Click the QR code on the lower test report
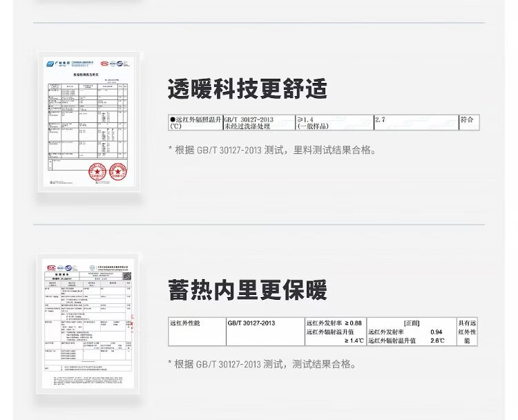The width and height of the screenshot is (518, 420). coord(126,276)
